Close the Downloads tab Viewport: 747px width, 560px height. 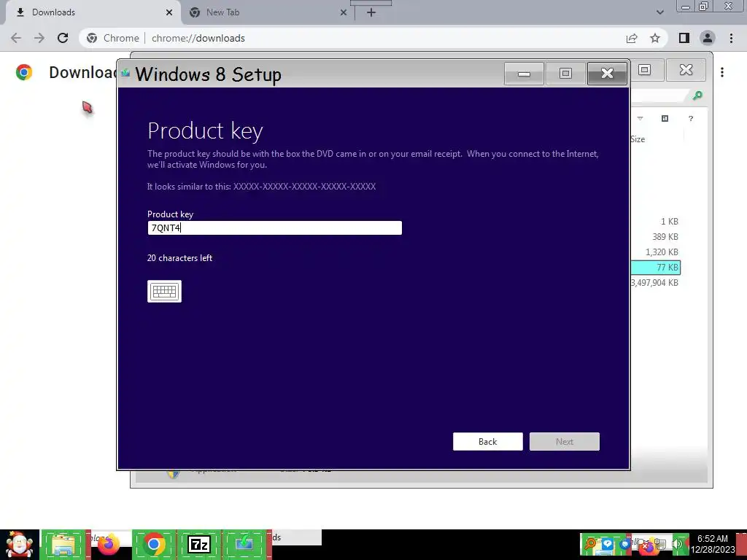point(169,12)
